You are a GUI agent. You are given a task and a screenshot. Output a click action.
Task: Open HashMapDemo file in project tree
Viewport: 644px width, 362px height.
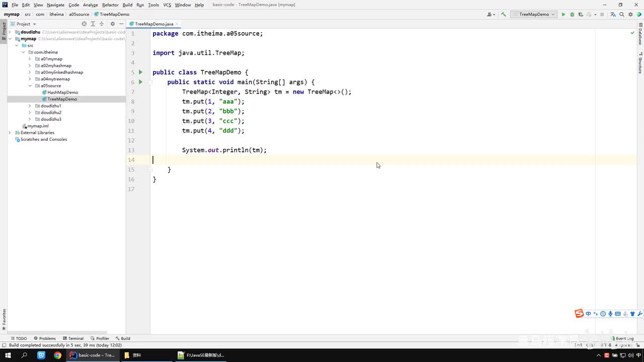pyautogui.click(x=62, y=93)
